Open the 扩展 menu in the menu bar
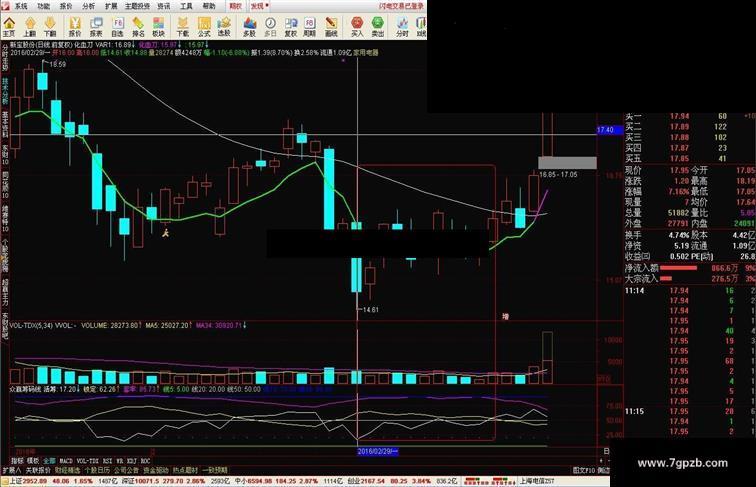756x487 pixels. click(111, 6)
